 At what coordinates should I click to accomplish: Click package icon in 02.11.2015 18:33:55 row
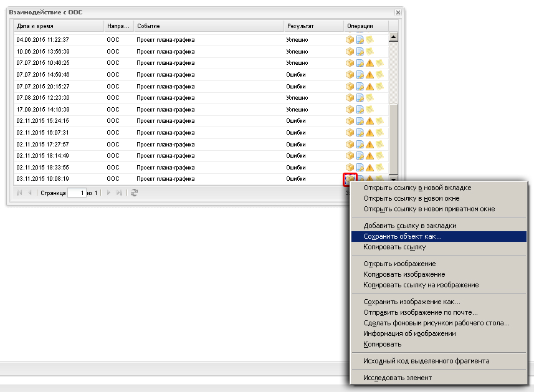pos(350,168)
